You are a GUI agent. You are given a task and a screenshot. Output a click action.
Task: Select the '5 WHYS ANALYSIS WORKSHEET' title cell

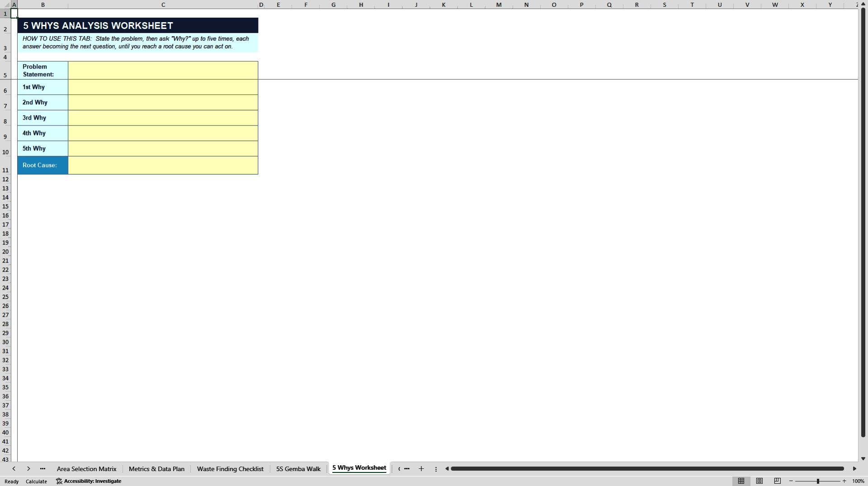tap(138, 26)
